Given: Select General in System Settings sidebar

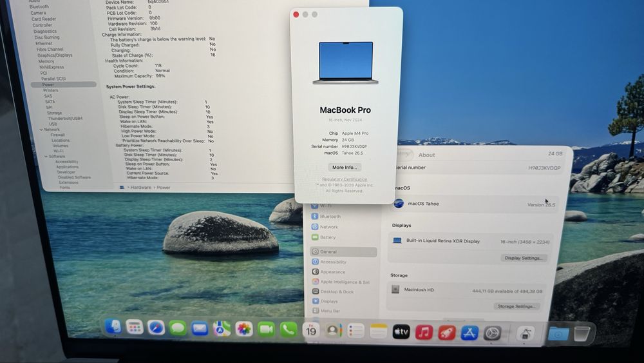Looking at the screenshot, I should (x=343, y=251).
